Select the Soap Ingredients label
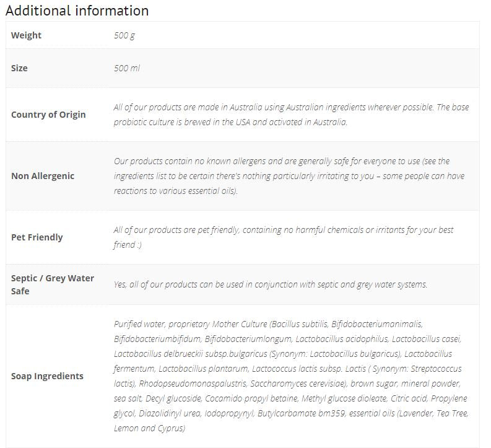Viewport: 491px width, 448px height. point(47,376)
